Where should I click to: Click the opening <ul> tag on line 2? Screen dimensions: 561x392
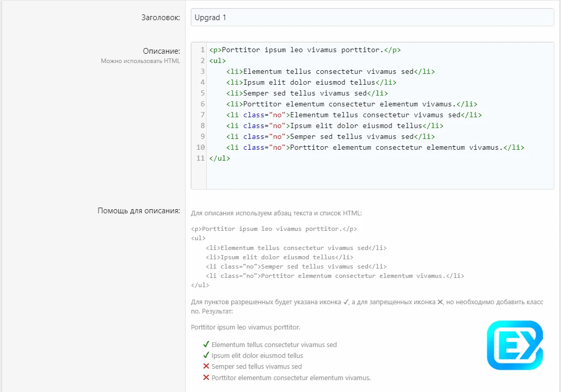[218, 61]
